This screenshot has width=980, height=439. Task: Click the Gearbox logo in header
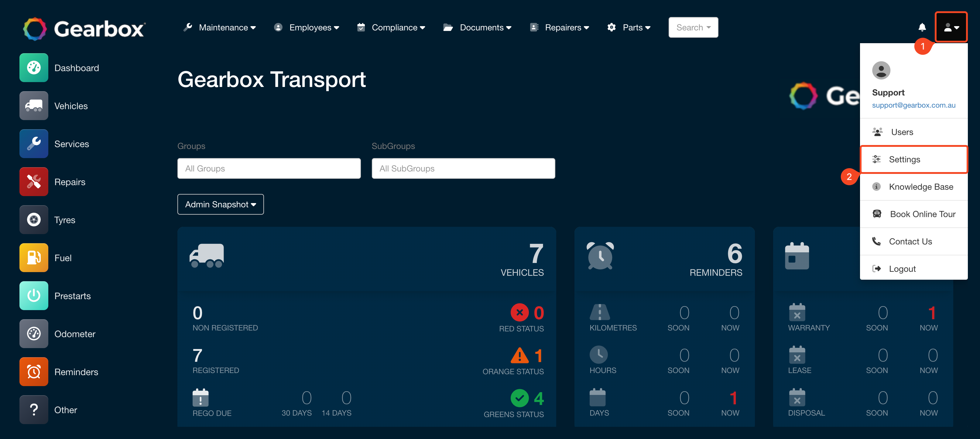click(84, 29)
